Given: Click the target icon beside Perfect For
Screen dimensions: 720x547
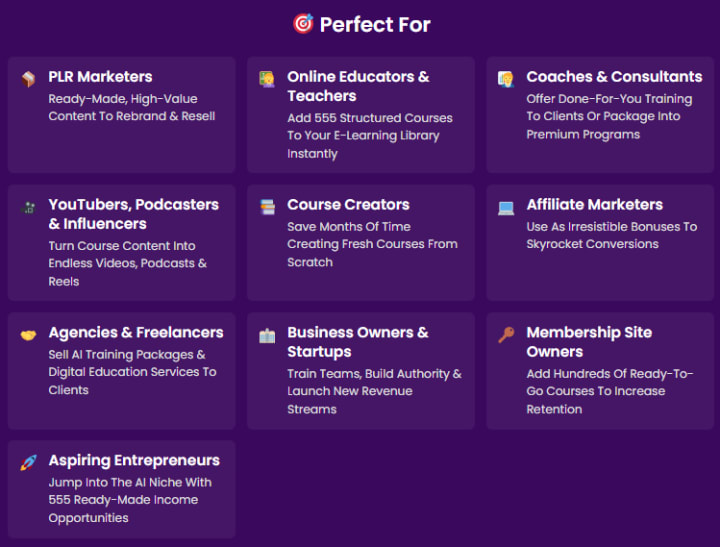Looking at the screenshot, I should point(303,23).
